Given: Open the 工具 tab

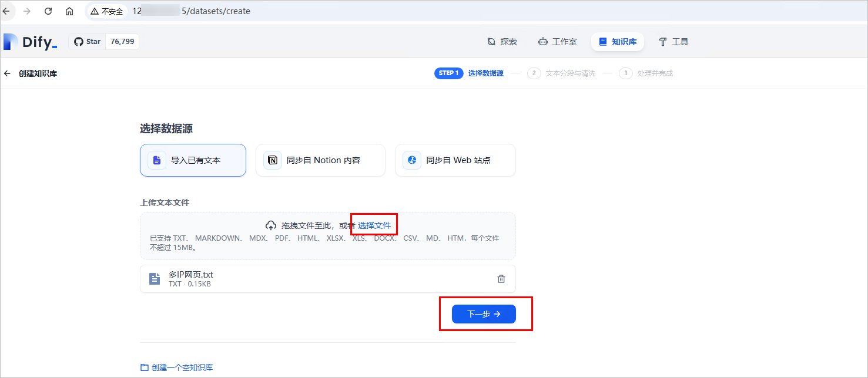Looking at the screenshot, I should click(673, 42).
